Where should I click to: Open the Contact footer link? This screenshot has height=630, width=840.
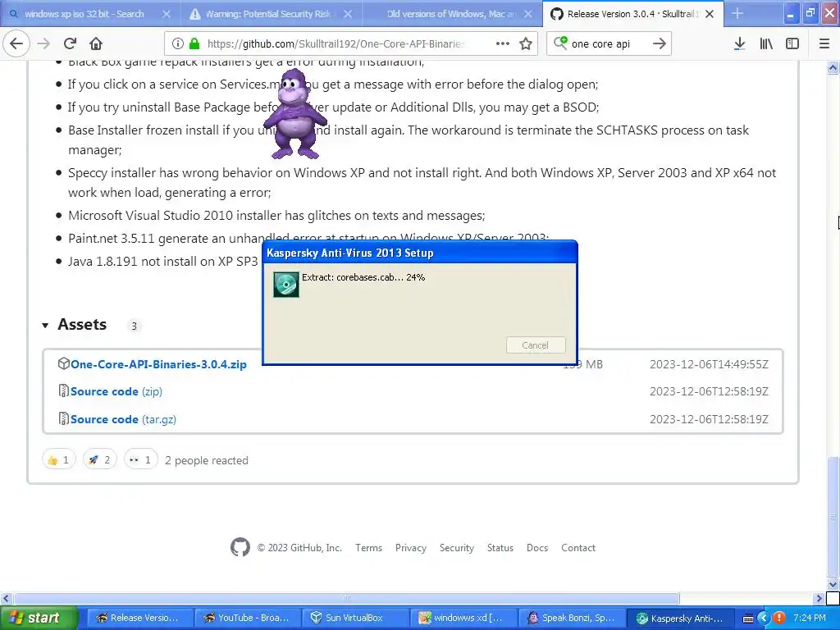578,547
